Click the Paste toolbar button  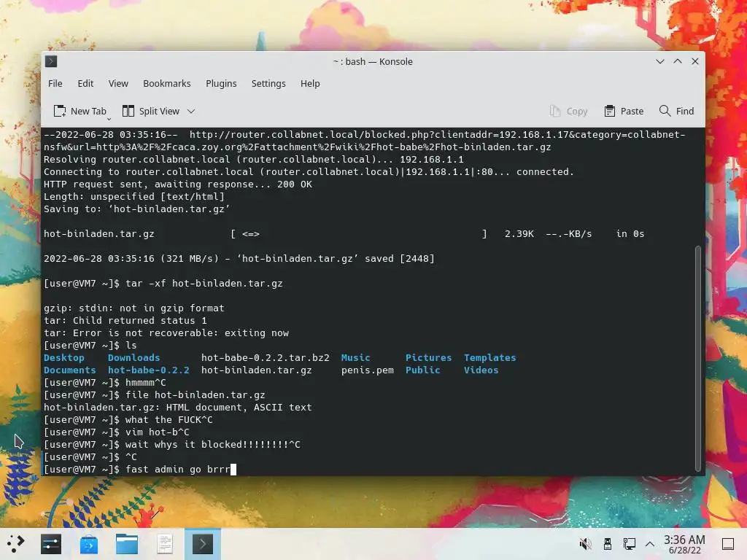(x=624, y=111)
